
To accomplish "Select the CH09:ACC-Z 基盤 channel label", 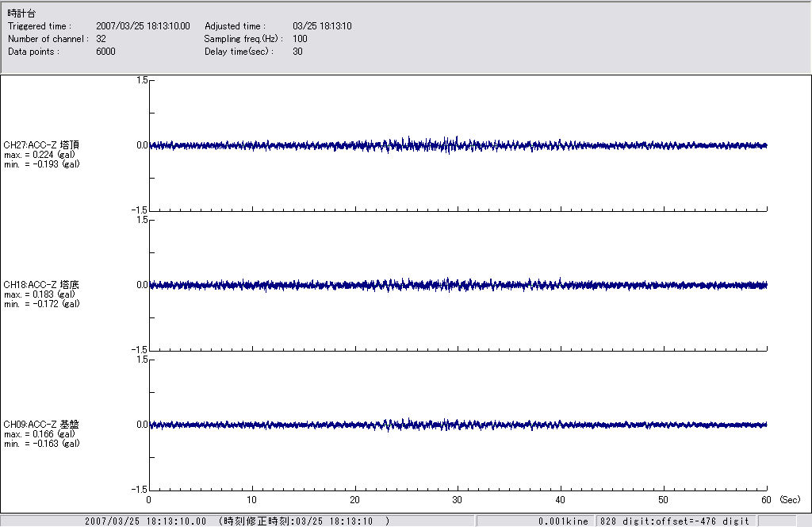I will coord(41,425).
